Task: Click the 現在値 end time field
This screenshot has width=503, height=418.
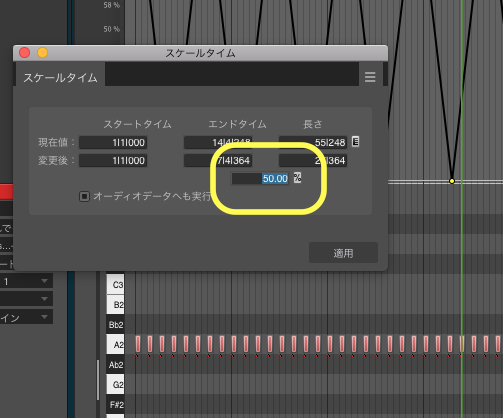Action: [218, 142]
